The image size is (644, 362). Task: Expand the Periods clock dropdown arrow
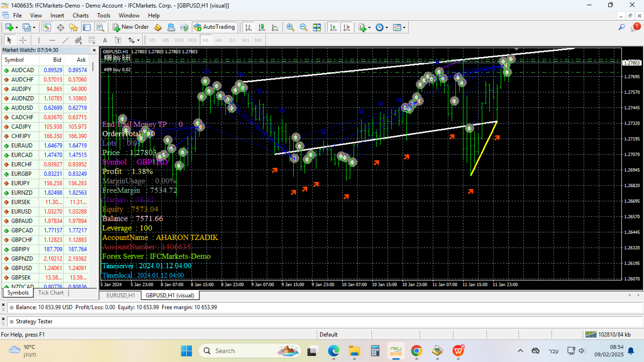[x=387, y=27]
